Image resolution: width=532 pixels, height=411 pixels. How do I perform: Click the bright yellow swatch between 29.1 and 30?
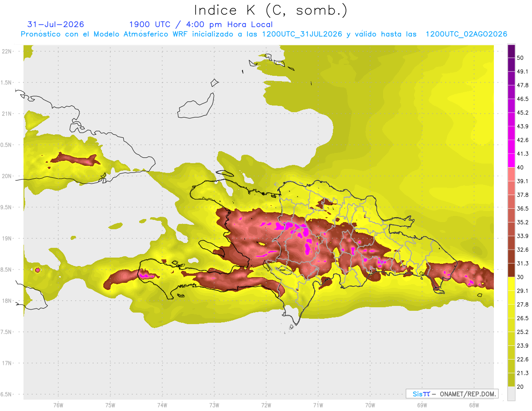pyautogui.click(x=511, y=284)
